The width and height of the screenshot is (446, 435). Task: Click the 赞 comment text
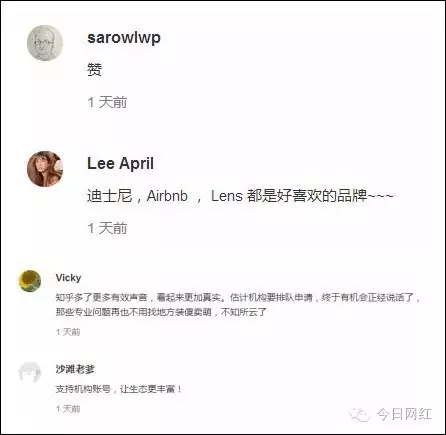click(x=94, y=70)
